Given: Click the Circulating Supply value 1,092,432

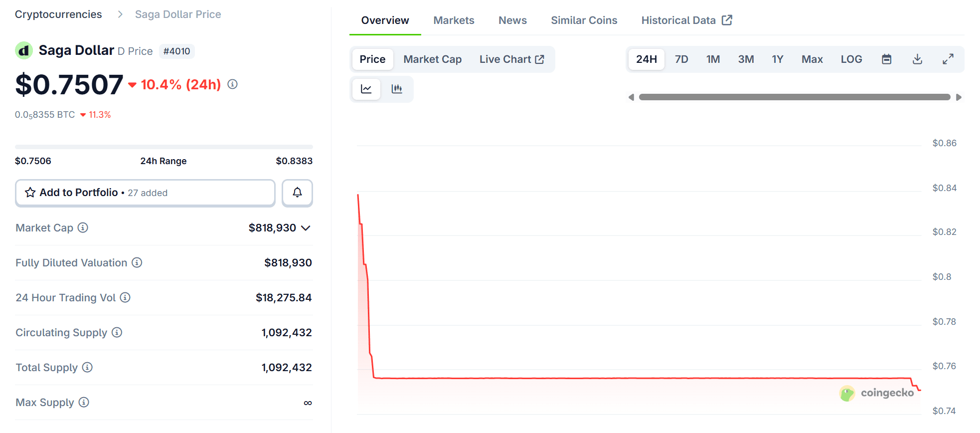Looking at the screenshot, I should (287, 333).
